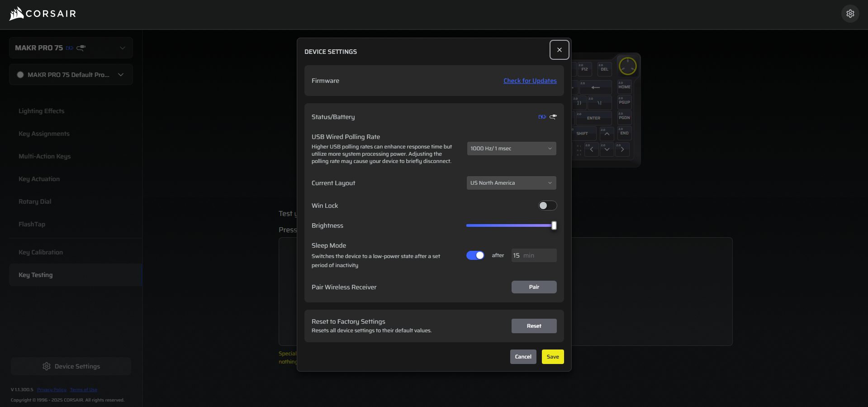This screenshot has height=407, width=868.
Task: Open the Current Layout dropdown
Action: click(x=511, y=183)
